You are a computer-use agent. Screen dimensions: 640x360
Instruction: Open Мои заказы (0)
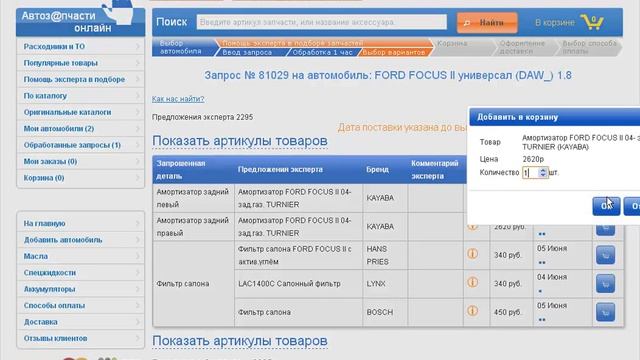(80, 161)
